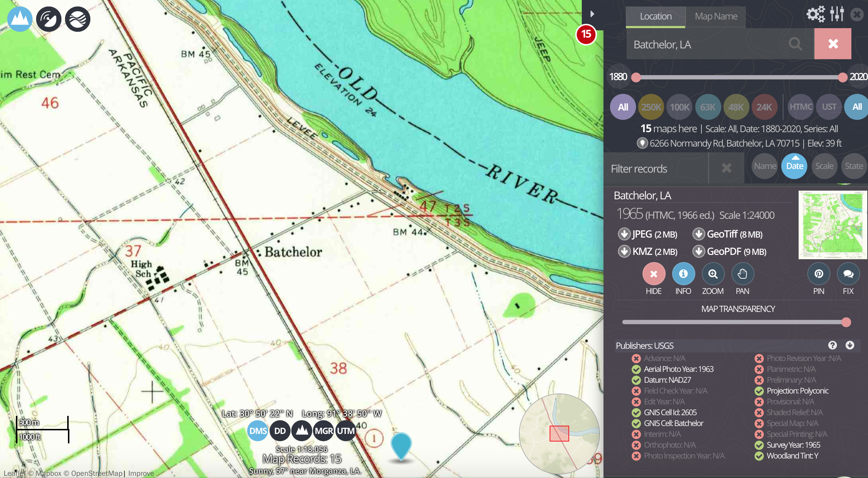
Task: Click the FIX comment icon
Action: (848, 274)
